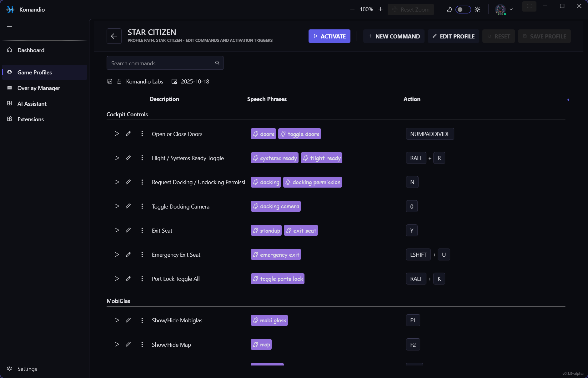
Task: Open Settings with the gear icon
Action: (9, 369)
